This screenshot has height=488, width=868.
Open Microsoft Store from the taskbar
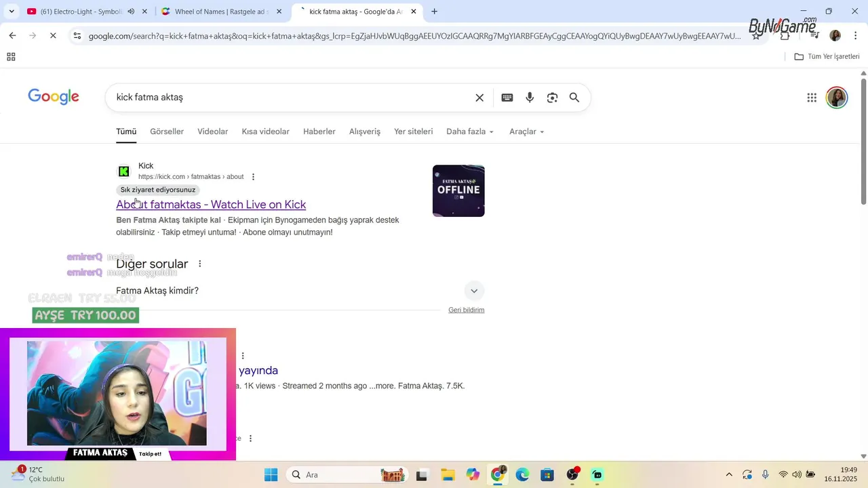(x=547, y=474)
